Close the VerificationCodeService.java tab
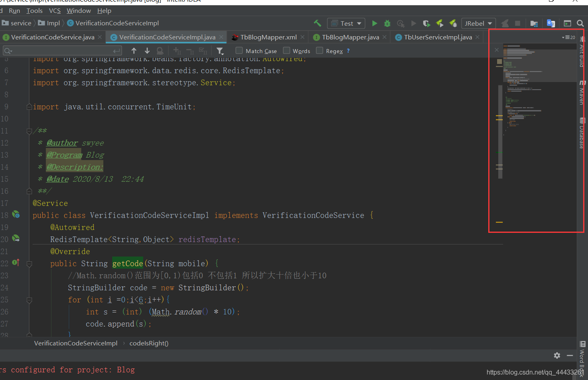The width and height of the screenshot is (588, 380). pyautogui.click(x=100, y=37)
